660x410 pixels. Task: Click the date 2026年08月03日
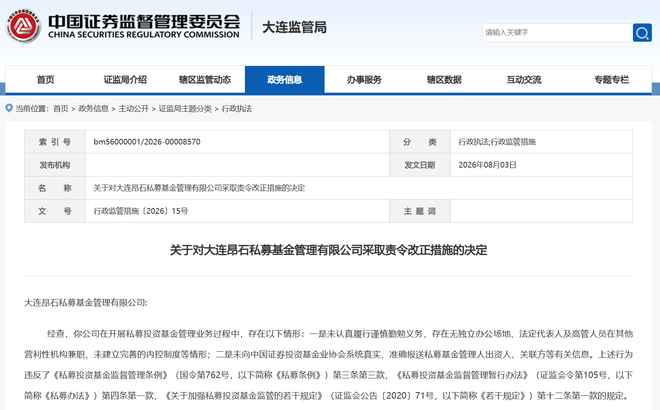487,165
